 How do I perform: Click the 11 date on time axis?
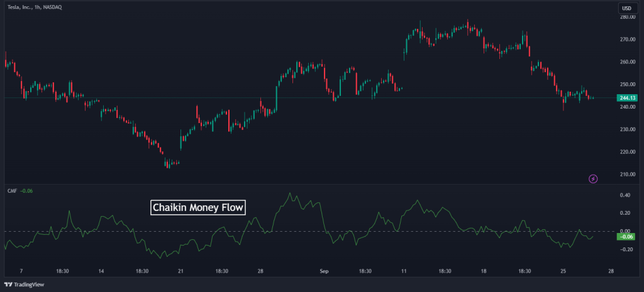[x=404, y=271]
